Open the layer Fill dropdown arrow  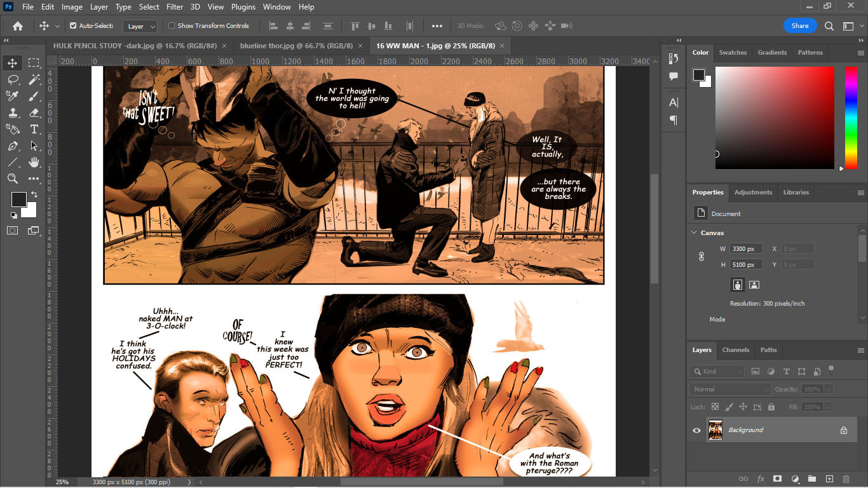click(829, 407)
